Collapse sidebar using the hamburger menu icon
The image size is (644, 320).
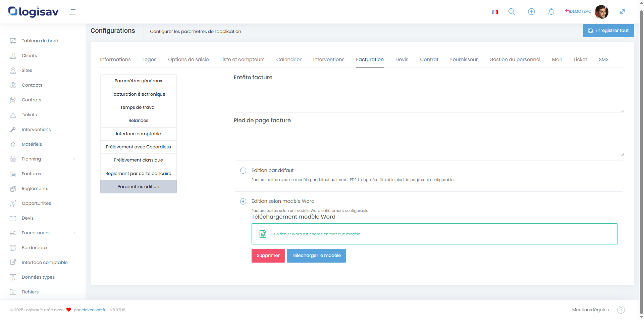click(x=71, y=12)
